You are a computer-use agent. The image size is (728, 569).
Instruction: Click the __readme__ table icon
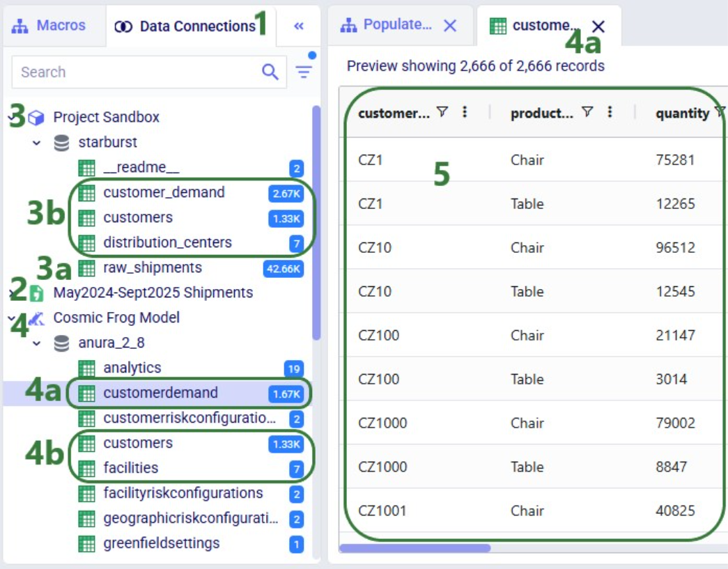87,168
